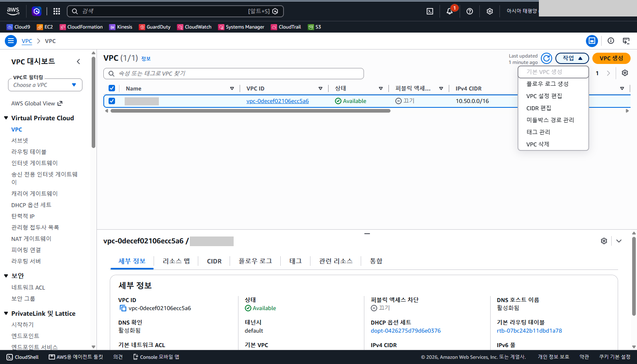Toggle the select-all header checkbox
The width and height of the screenshot is (637, 364).
point(112,88)
